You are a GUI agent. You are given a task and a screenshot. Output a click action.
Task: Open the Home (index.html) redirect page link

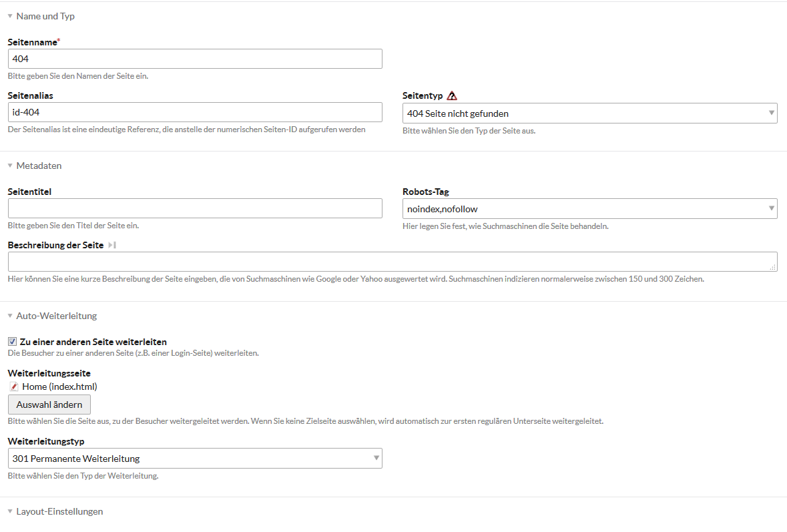pyautogui.click(x=59, y=386)
